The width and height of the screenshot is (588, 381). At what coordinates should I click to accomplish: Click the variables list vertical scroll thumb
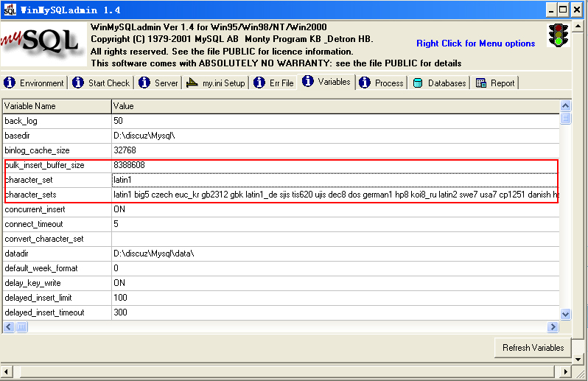pos(565,118)
